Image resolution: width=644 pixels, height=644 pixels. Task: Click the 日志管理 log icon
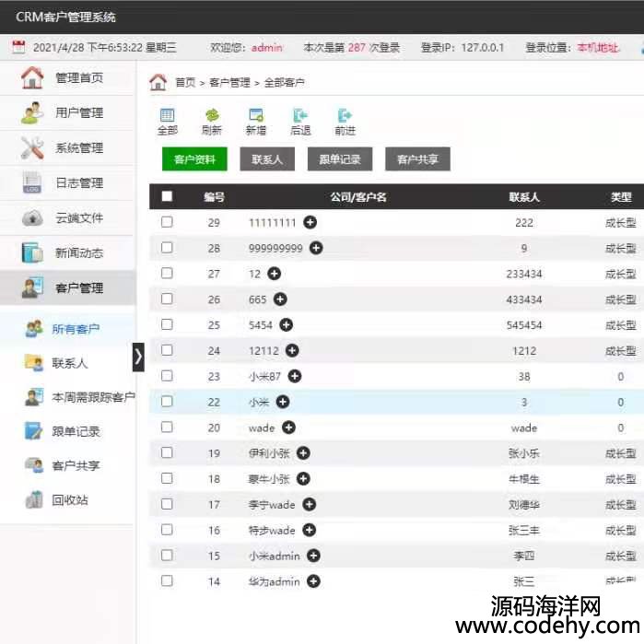[x=32, y=182]
